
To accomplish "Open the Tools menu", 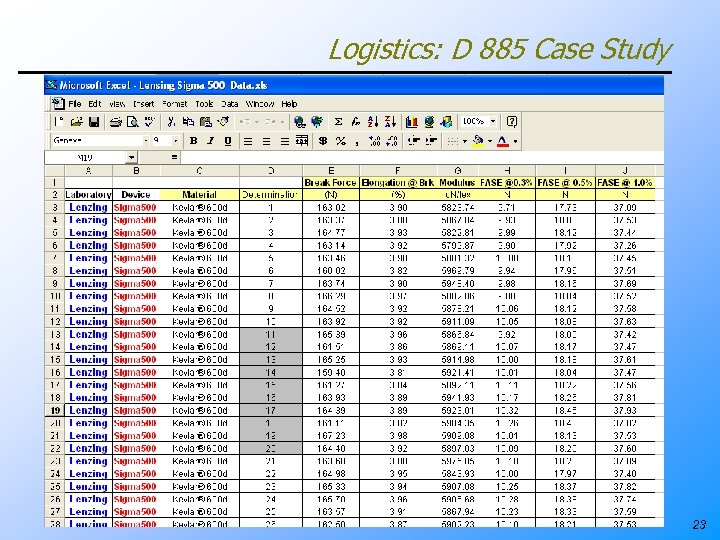I will coord(204,104).
